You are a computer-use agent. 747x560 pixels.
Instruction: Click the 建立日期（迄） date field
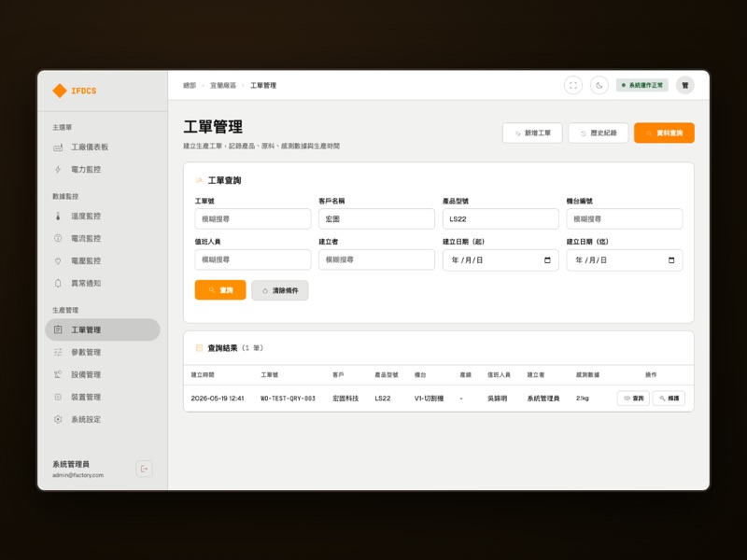(625, 260)
